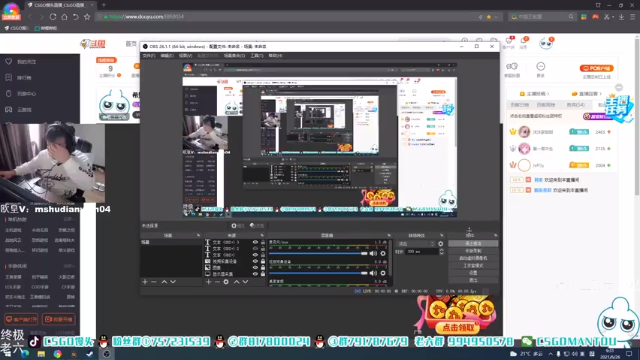Move the source down in the list
The height and width of the screenshot is (360, 640).
[245, 282]
